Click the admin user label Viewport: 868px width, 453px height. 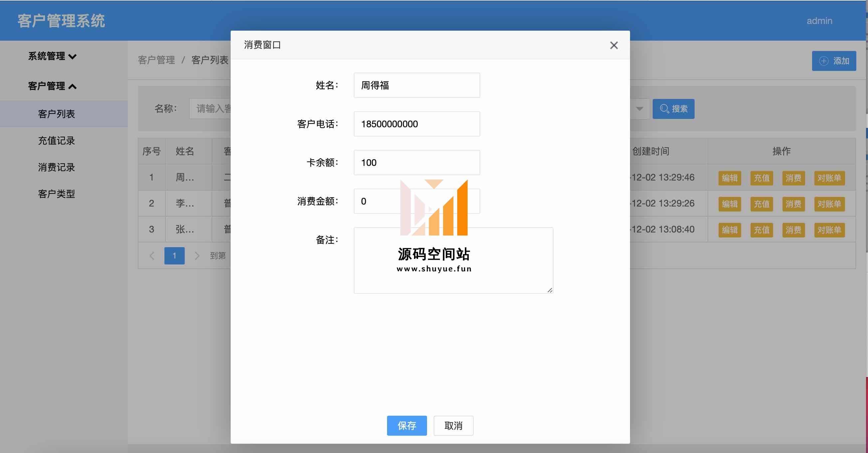pyautogui.click(x=819, y=21)
